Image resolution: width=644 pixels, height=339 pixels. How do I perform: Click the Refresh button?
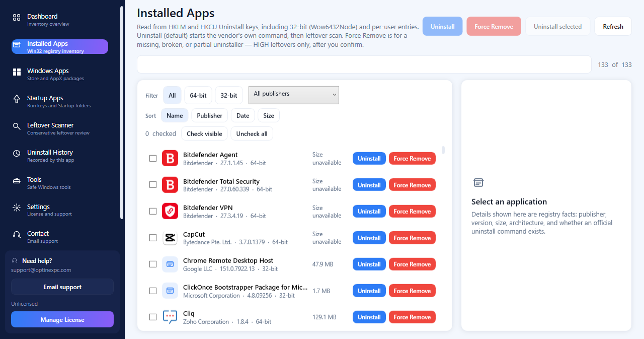[x=613, y=26]
